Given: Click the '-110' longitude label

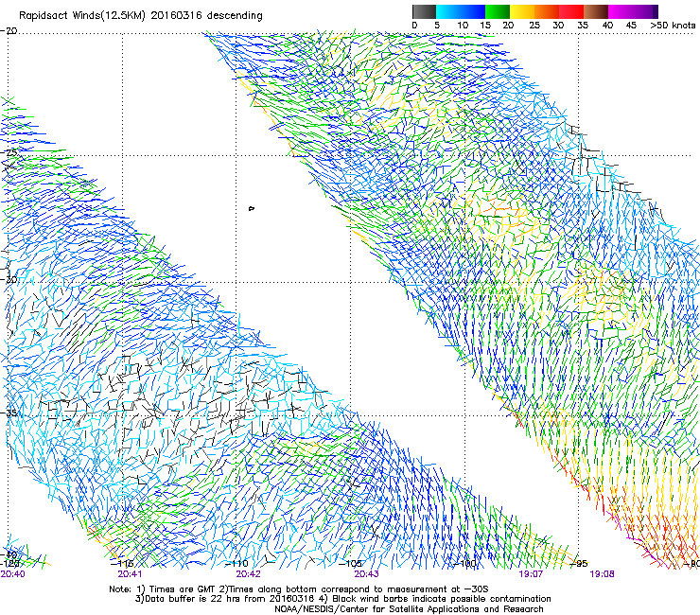Looking at the screenshot, I should click(238, 564).
